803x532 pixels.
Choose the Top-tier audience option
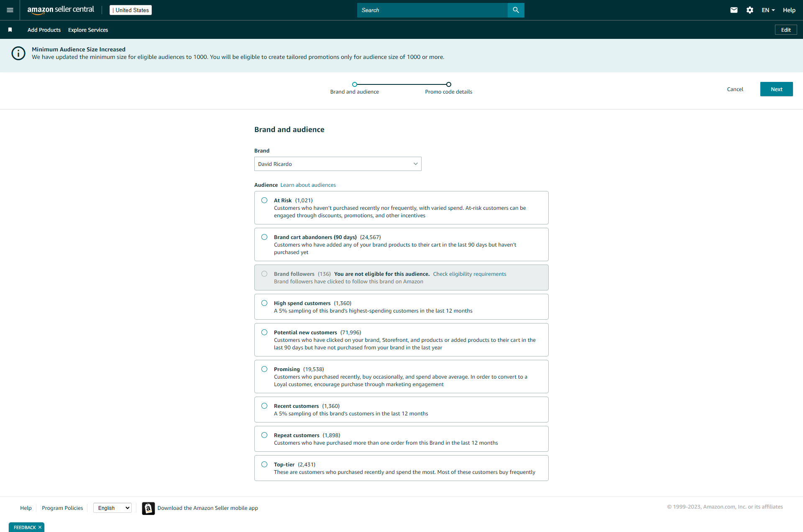(264, 465)
